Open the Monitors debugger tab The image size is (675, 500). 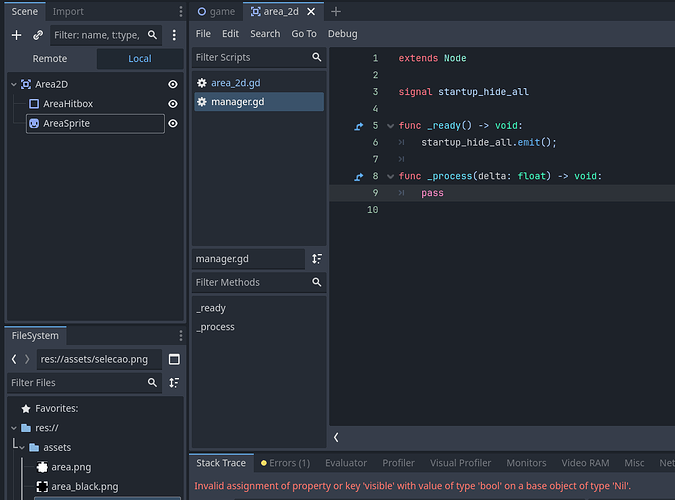pos(526,463)
